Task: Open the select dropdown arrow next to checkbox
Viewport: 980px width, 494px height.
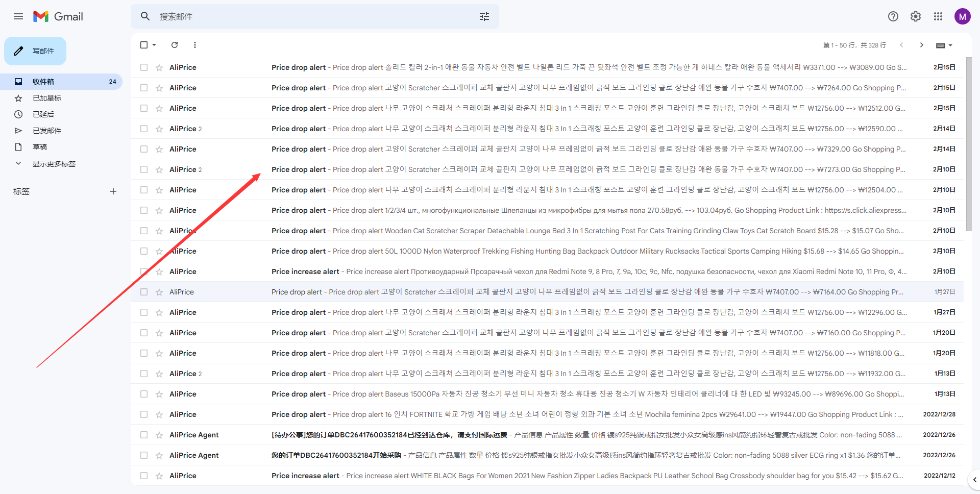Action: pos(154,45)
